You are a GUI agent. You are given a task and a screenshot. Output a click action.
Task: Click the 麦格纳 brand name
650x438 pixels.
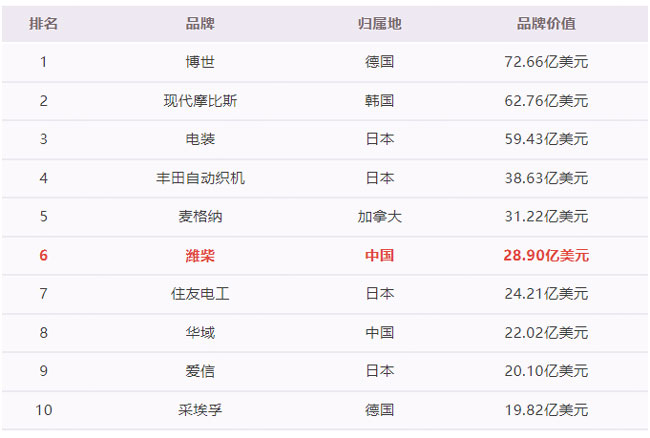click(200, 216)
